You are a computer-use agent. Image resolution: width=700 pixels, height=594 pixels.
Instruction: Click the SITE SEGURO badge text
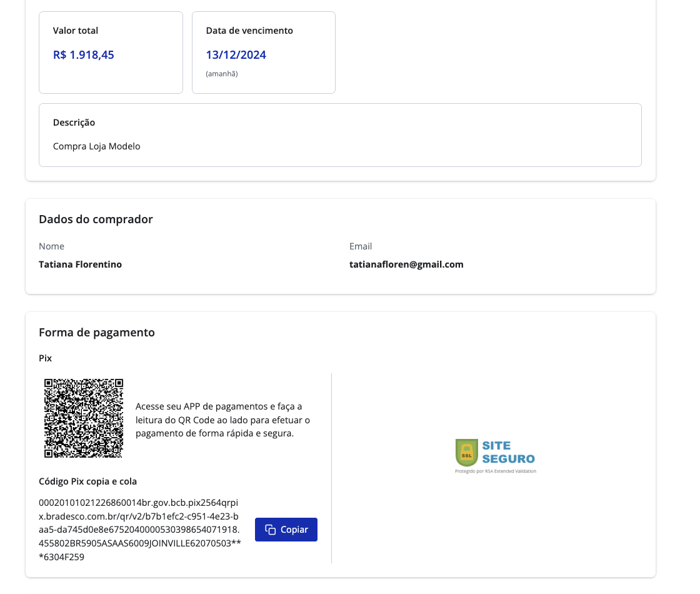[507, 452]
